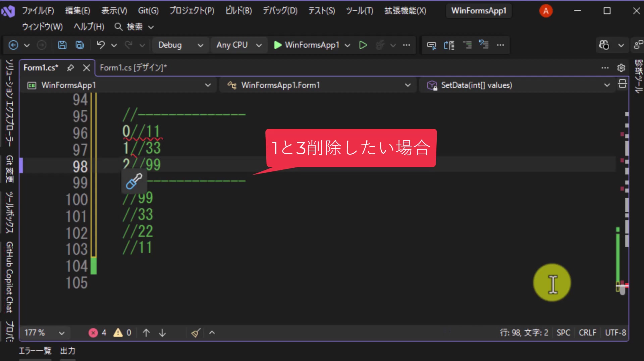
Task: Undo the last edit
Action: [x=101, y=45]
